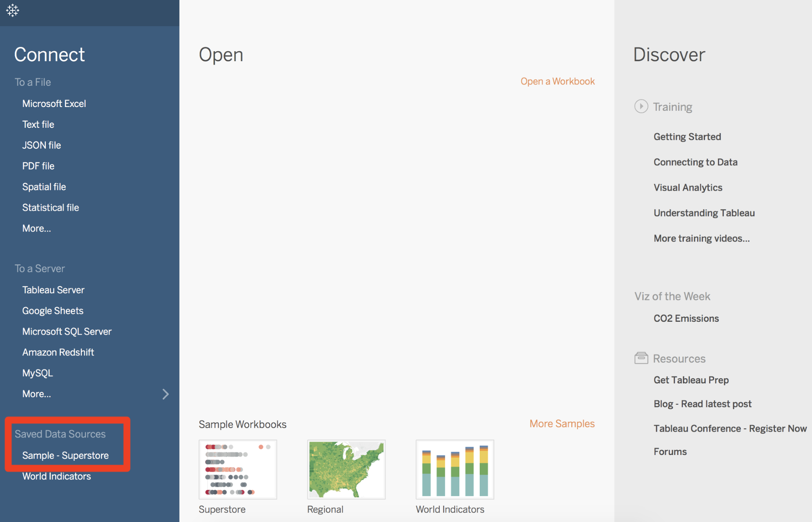The width and height of the screenshot is (812, 522).
Task: Click the Open a Workbook link
Action: (558, 81)
